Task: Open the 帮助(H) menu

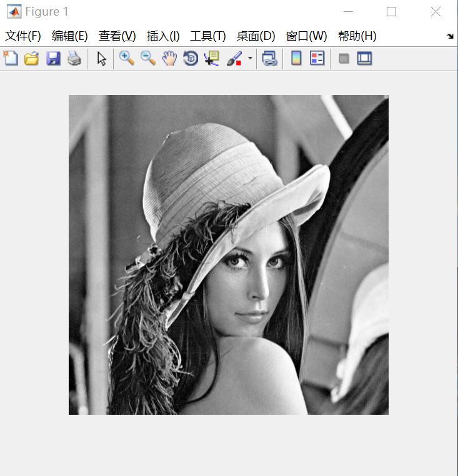Action: coord(357,36)
